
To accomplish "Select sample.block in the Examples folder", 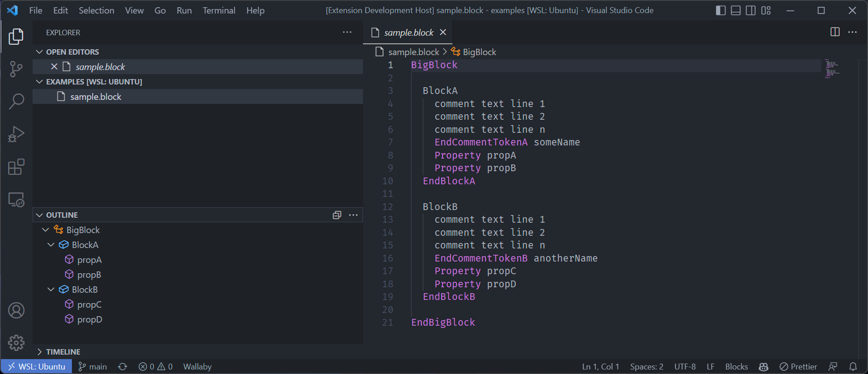I will pyautogui.click(x=198, y=97).
